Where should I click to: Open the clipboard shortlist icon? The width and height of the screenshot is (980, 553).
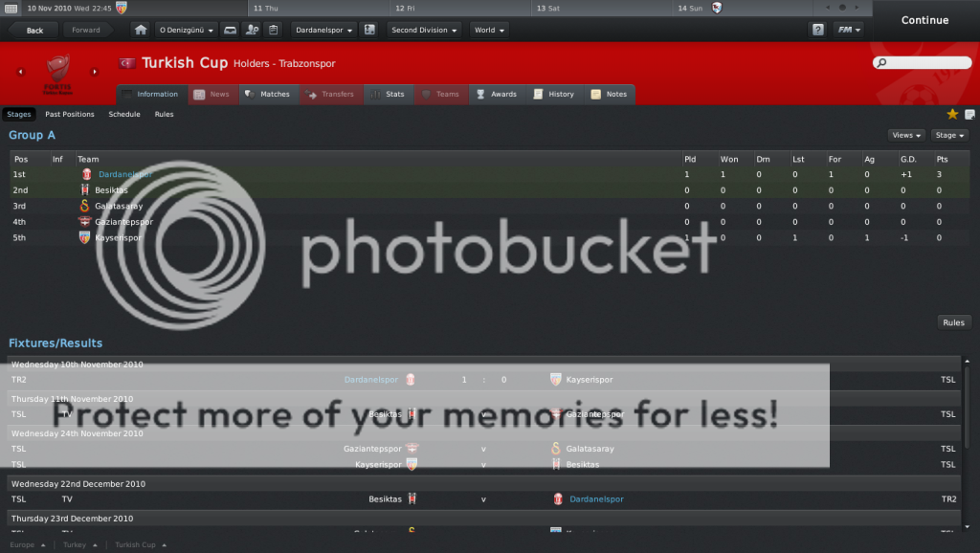point(273,30)
